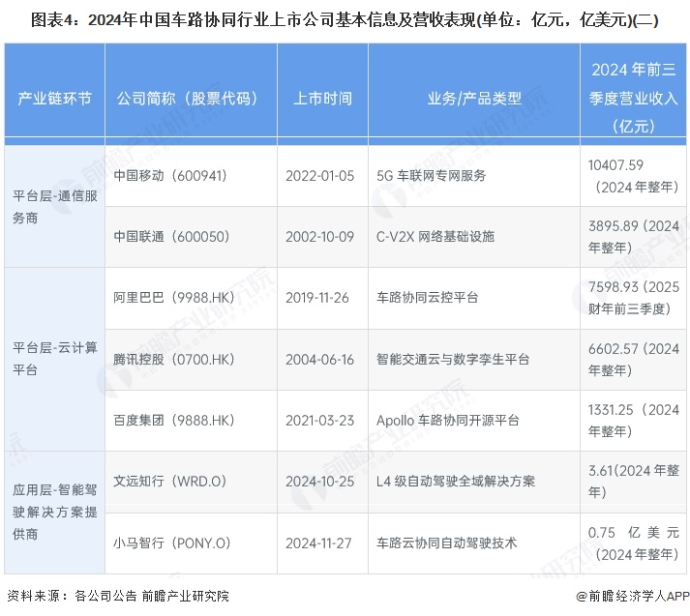
Task: Click the source note "资料来源：各公司公告 前瞻产业研究院"
Action: tap(118, 597)
